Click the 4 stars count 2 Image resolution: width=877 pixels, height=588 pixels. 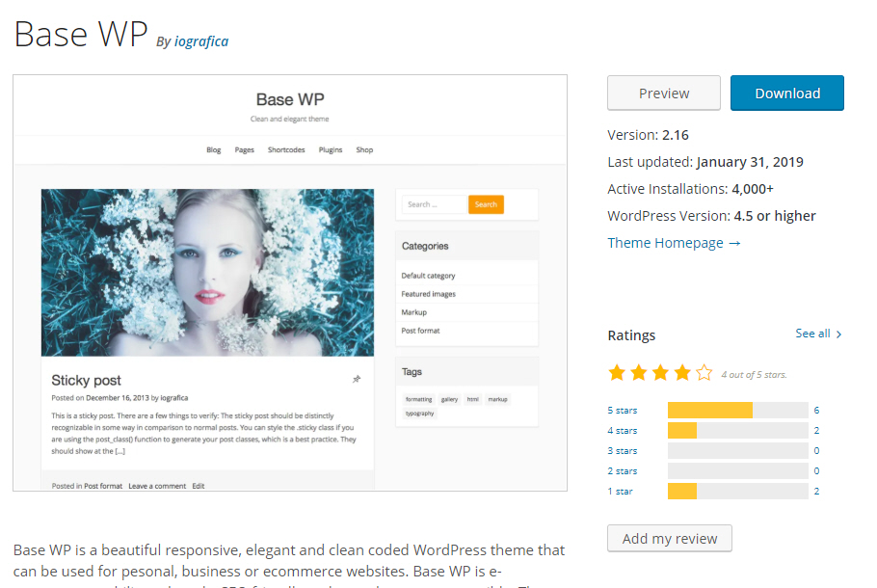point(816,430)
